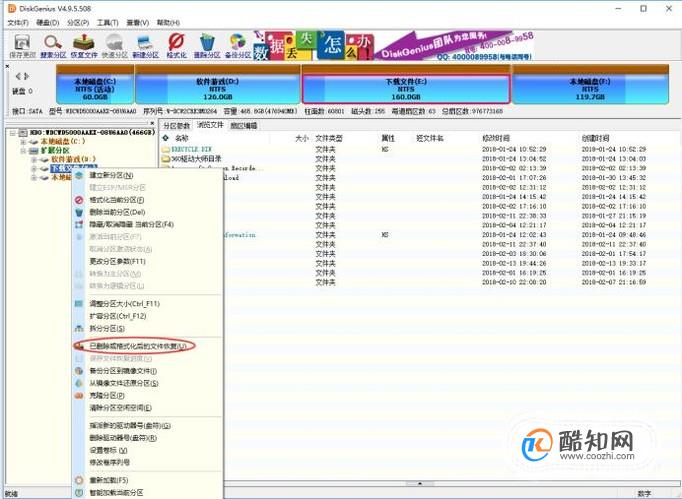Open the 帮助(H) menu
Screen dimensions: 682x499
tap(168, 22)
